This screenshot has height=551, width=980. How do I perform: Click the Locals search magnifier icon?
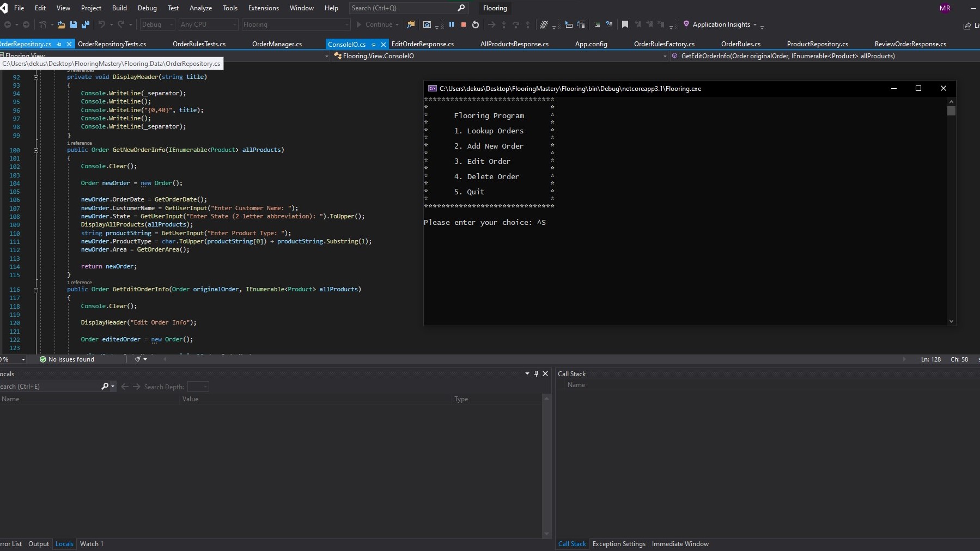(105, 387)
